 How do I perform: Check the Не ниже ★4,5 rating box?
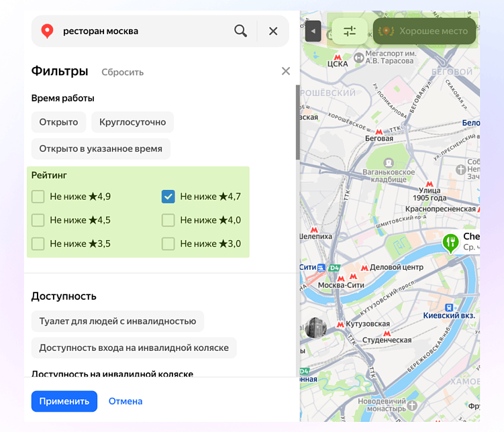pos(38,220)
